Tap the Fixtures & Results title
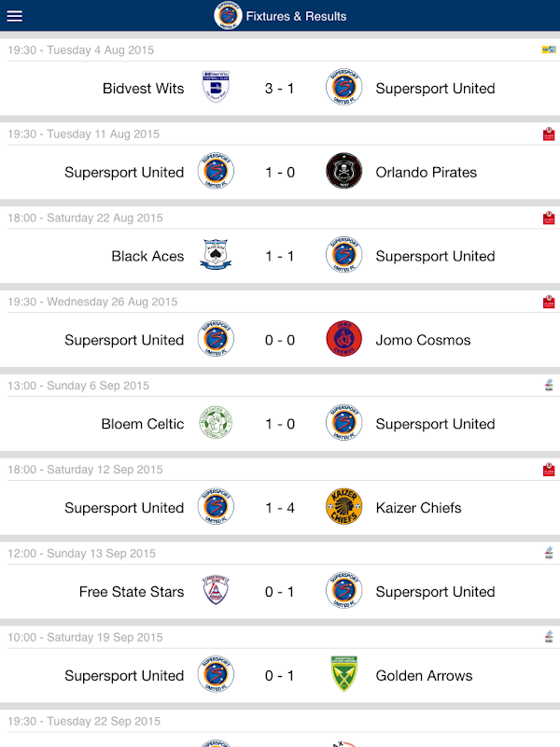Viewport: 560px width, 747px height. click(x=296, y=16)
